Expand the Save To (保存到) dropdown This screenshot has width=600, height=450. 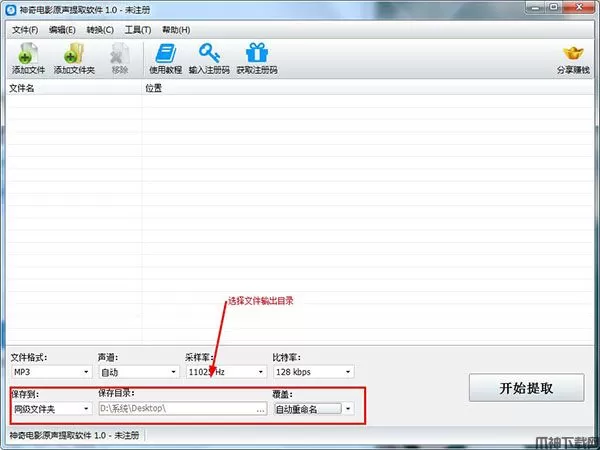[86, 409]
